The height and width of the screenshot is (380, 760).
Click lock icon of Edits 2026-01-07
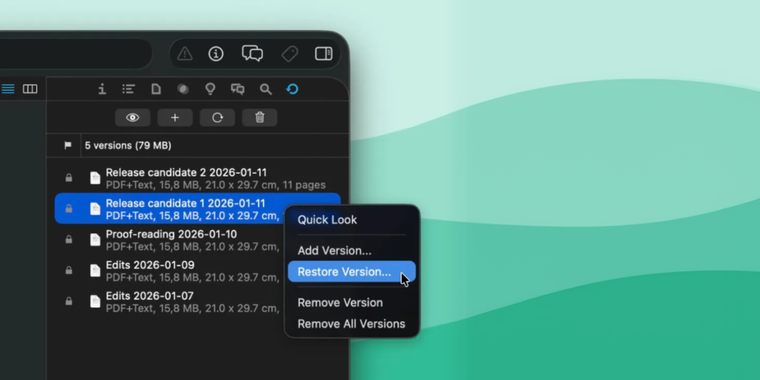69,301
